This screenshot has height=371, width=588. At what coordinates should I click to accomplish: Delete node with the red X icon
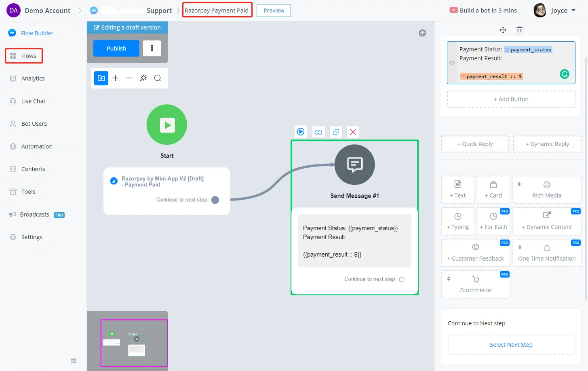click(x=353, y=132)
